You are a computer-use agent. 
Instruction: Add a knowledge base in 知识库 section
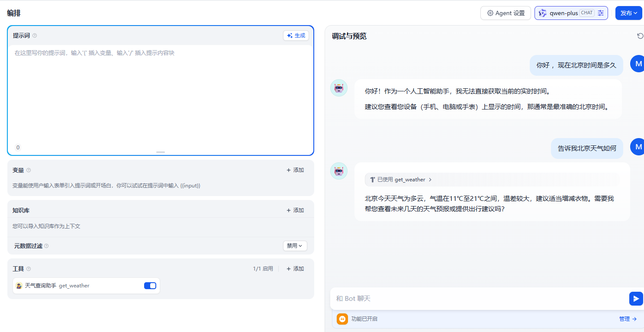click(295, 210)
